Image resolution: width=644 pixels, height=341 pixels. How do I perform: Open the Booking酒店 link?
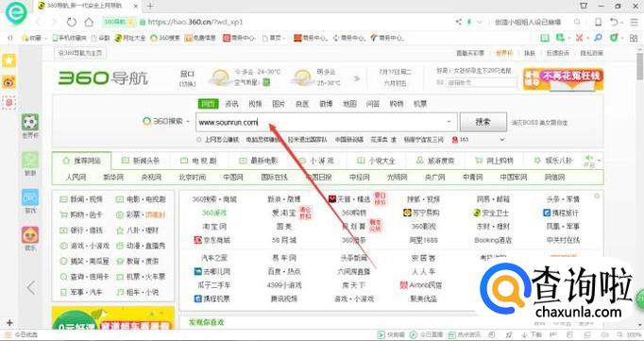(x=493, y=240)
